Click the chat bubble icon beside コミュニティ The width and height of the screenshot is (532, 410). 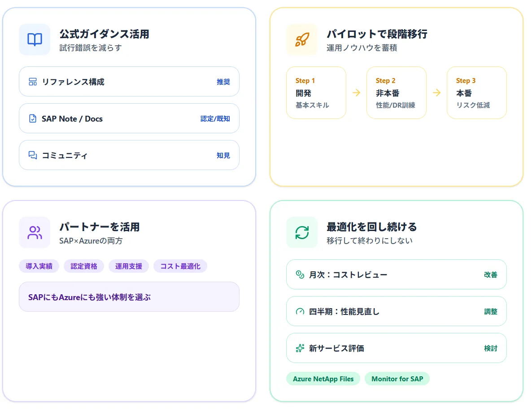point(33,155)
